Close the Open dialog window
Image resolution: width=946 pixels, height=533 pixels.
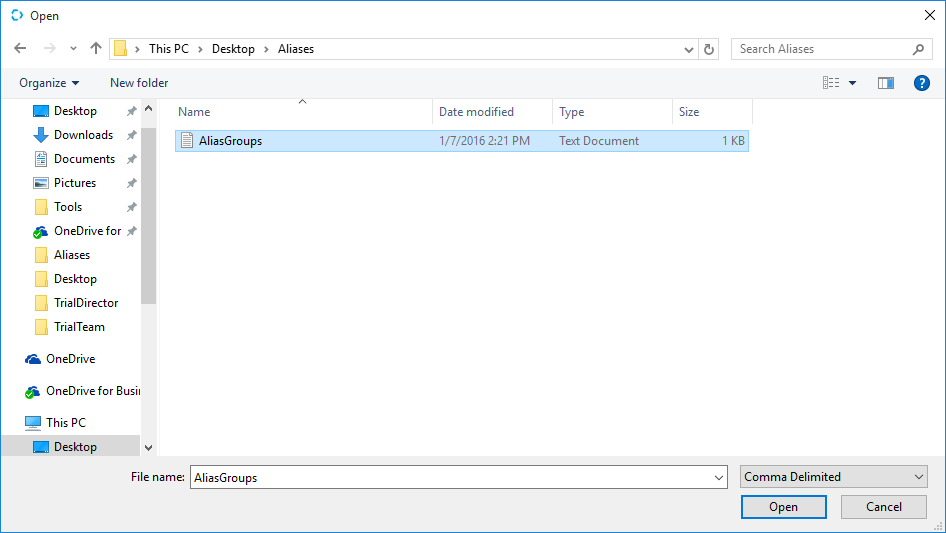tap(930, 16)
